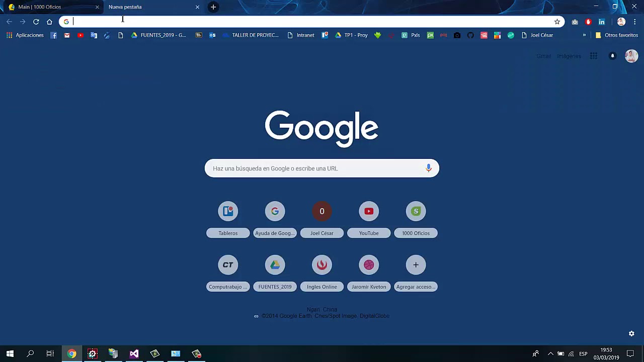Expand the hidden bookmarks chevron
Viewport: 644px width, 362px height.
[584, 35]
